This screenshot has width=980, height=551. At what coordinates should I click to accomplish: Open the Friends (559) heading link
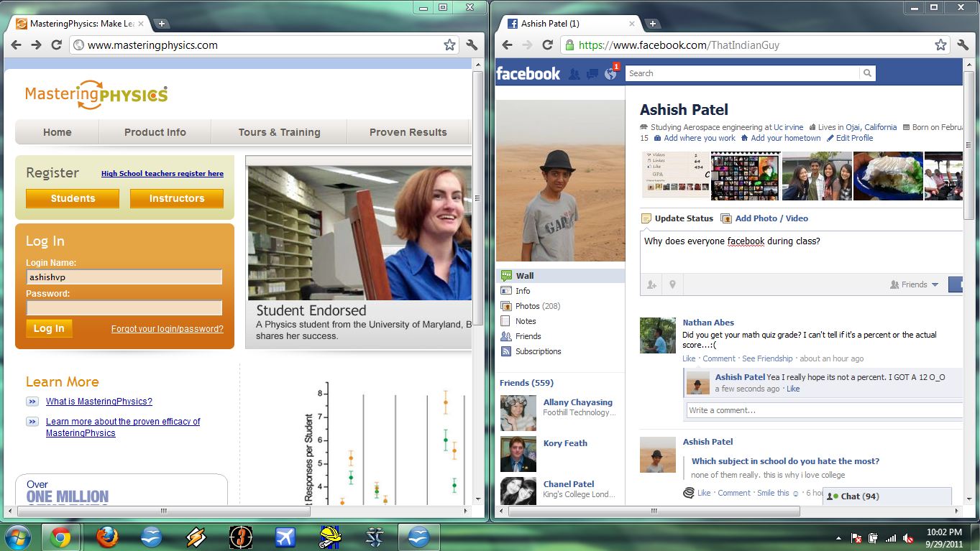pyautogui.click(x=527, y=383)
